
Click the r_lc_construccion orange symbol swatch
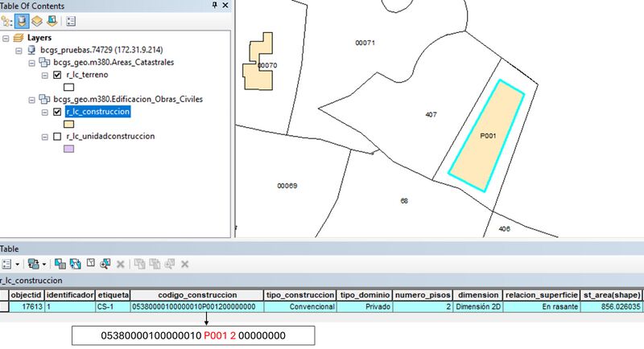point(68,125)
